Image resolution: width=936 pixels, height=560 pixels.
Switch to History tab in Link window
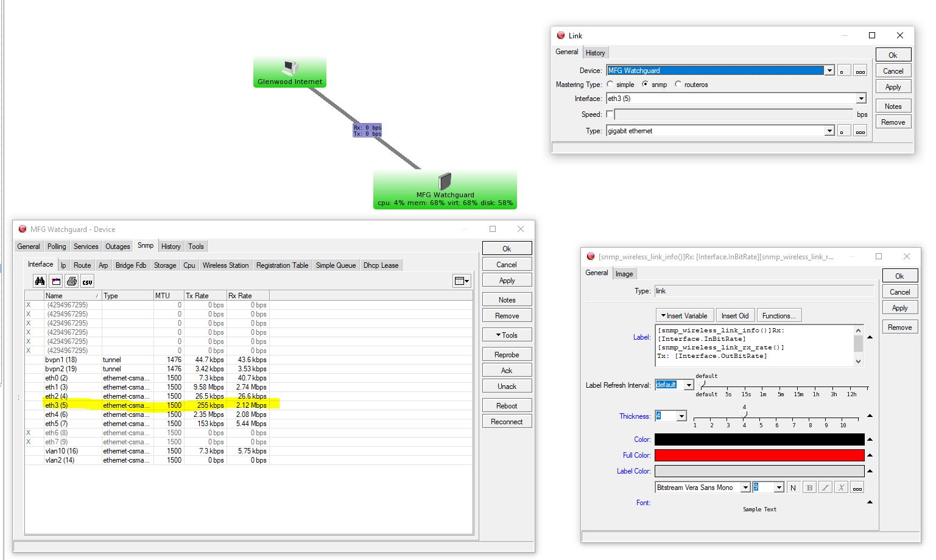click(596, 53)
